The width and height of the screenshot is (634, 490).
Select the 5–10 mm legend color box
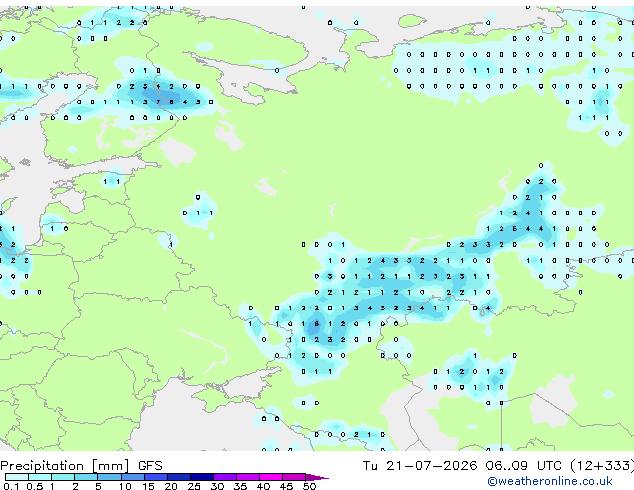pos(109,477)
